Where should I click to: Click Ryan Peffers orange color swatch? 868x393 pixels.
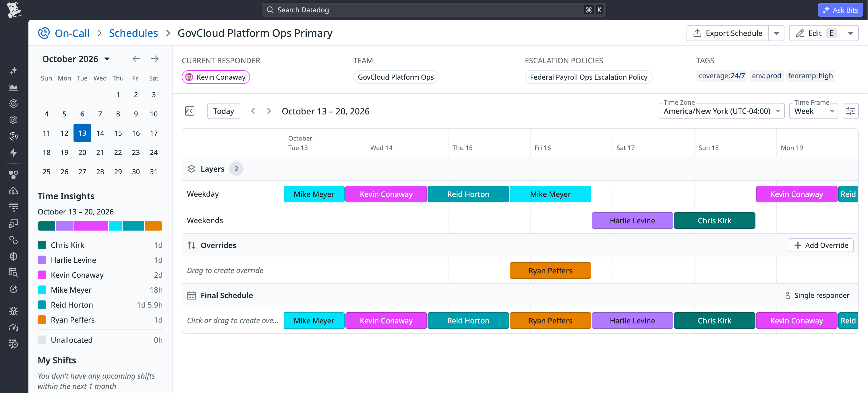pos(42,320)
